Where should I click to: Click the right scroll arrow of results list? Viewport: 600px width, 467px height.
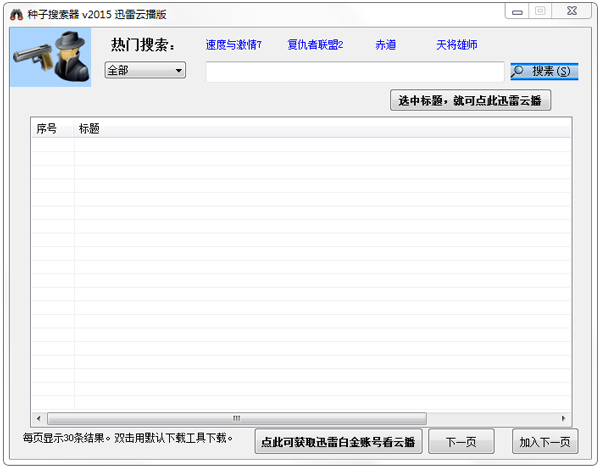565,418
